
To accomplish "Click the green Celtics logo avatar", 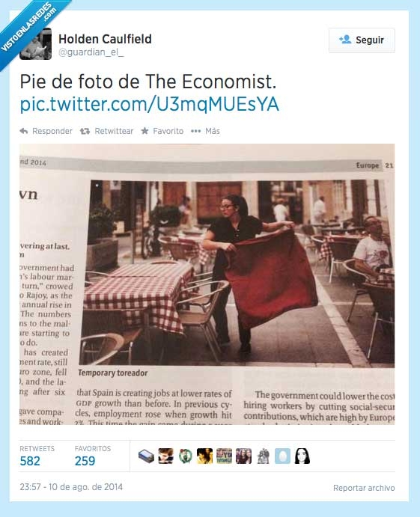I will click(x=185, y=456).
